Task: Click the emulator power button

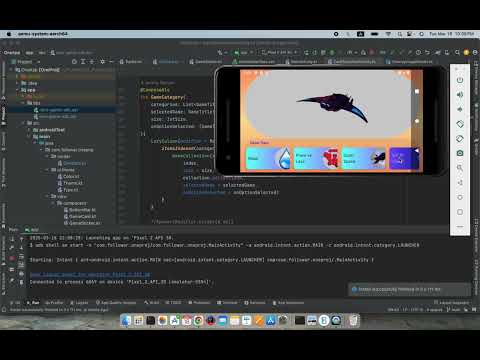Action: point(460,80)
